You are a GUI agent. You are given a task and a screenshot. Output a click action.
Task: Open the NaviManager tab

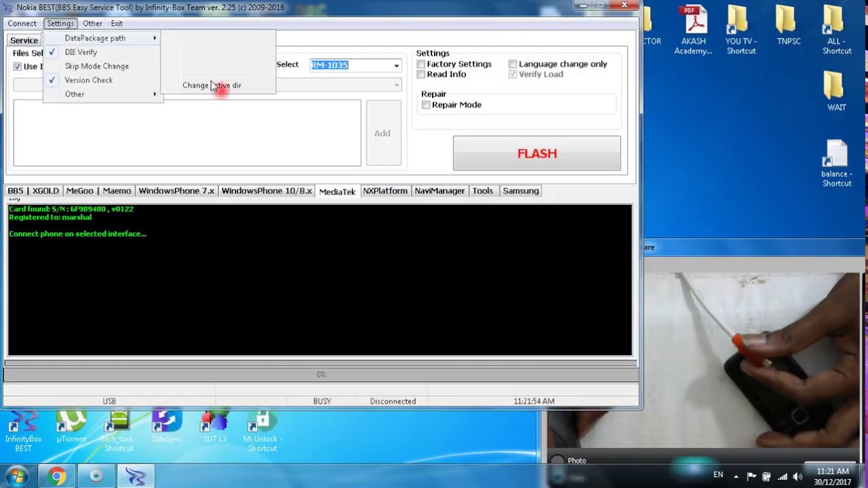[x=439, y=191]
